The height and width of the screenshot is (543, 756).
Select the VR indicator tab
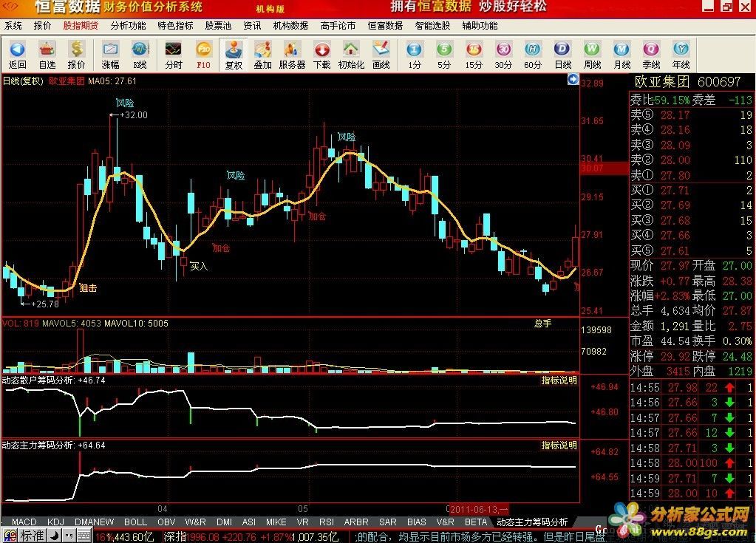click(302, 522)
